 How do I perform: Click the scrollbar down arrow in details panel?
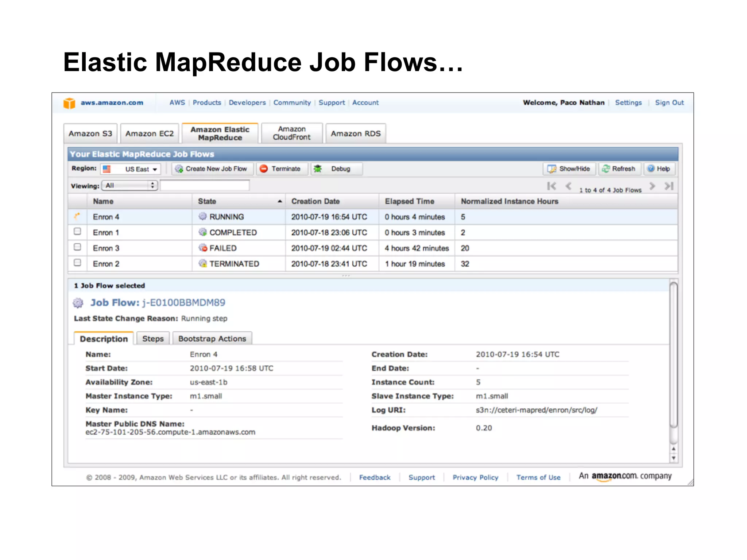(674, 458)
